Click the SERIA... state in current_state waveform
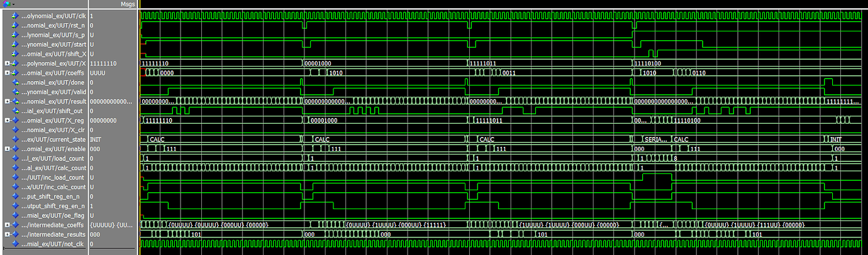 (x=654, y=139)
